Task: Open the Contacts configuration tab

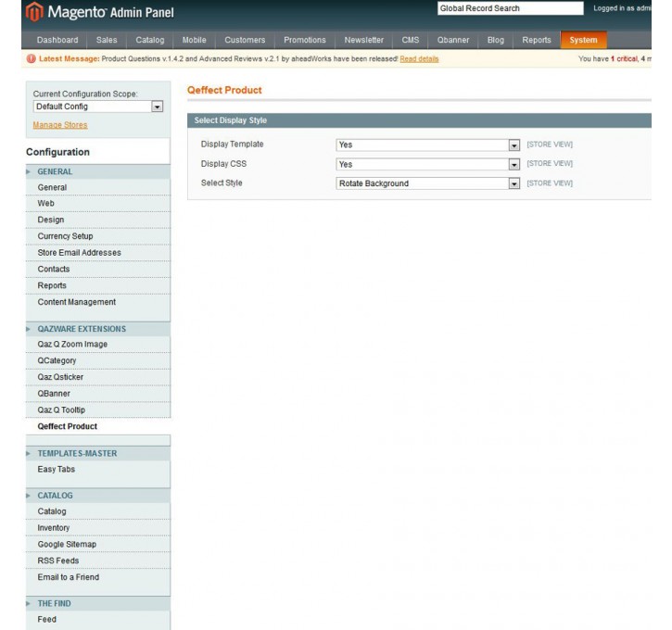Action: [97, 270]
